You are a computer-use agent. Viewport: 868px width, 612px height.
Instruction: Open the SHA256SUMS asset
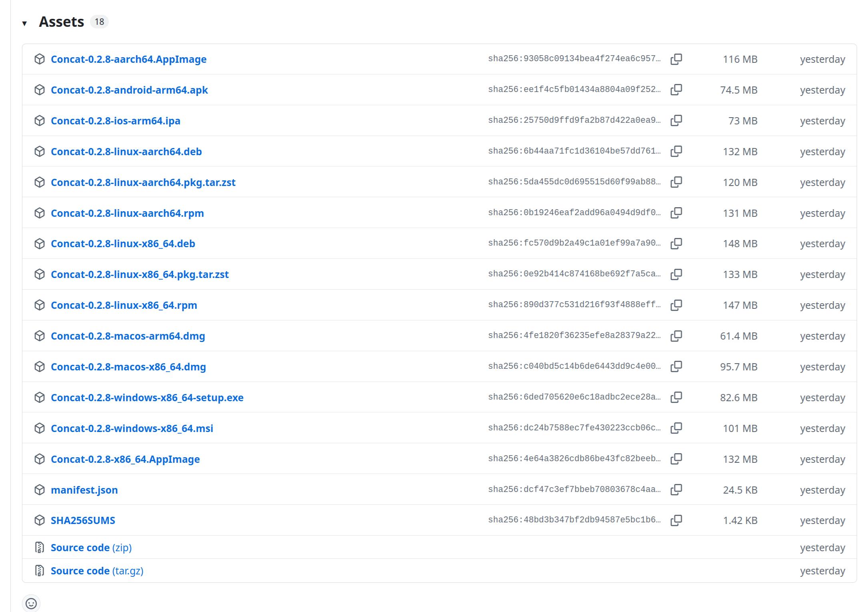click(x=83, y=520)
